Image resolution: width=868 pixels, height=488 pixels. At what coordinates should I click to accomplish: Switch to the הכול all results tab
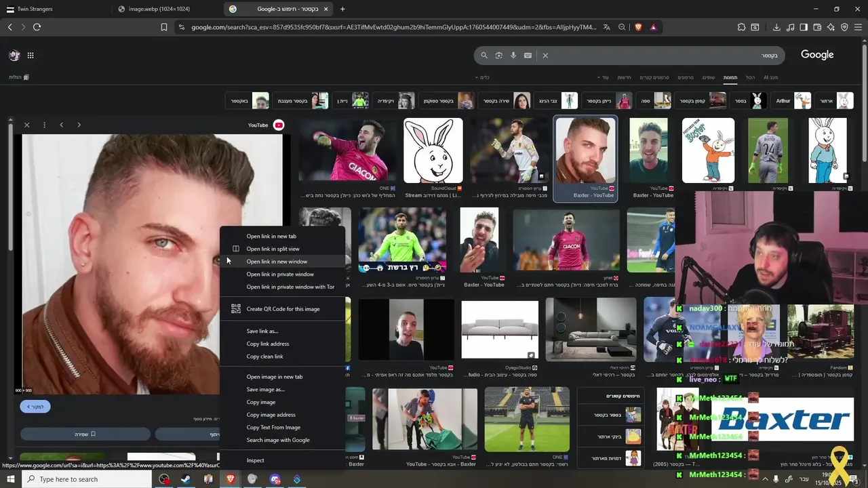click(750, 77)
